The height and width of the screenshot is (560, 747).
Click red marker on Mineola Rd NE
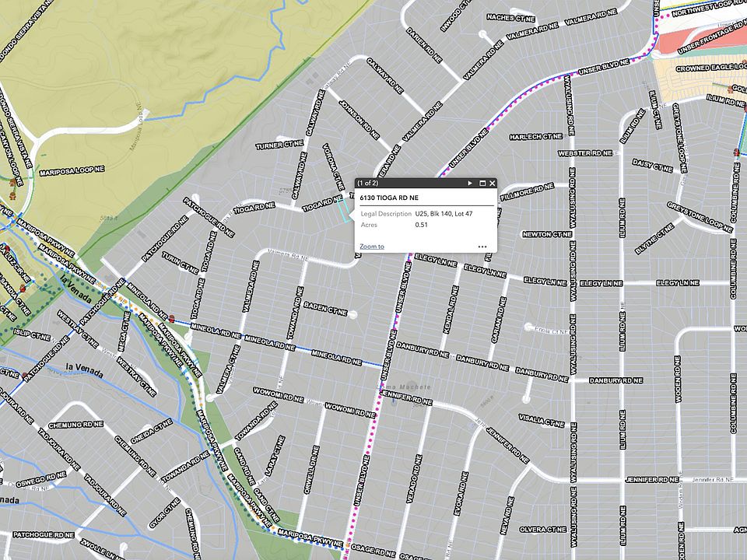171,319
